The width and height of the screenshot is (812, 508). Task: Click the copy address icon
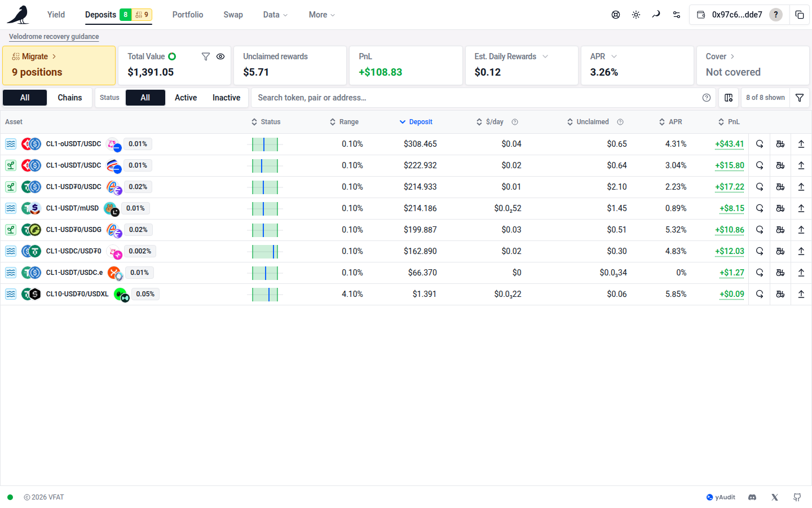[x=800, y=15]
